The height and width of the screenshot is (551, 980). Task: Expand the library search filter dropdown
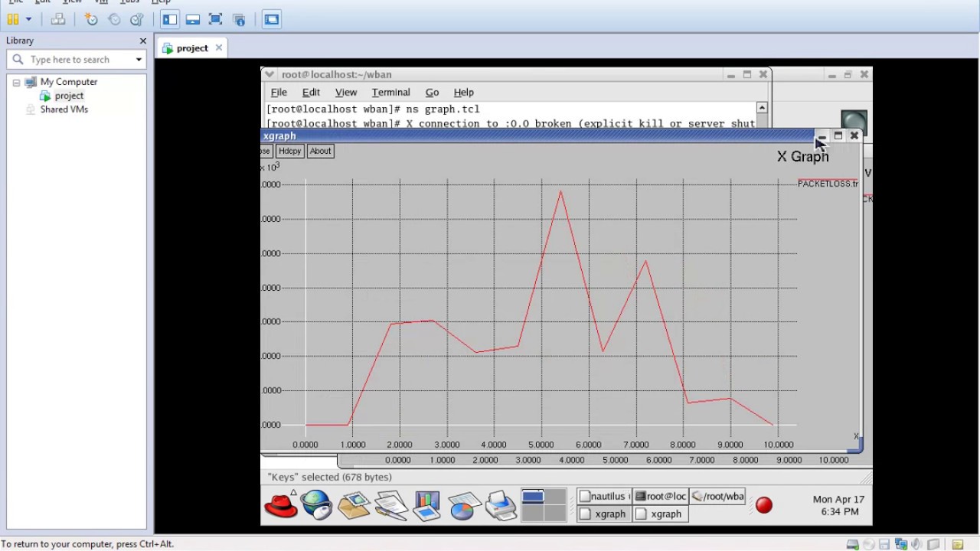tap(139, 60)
